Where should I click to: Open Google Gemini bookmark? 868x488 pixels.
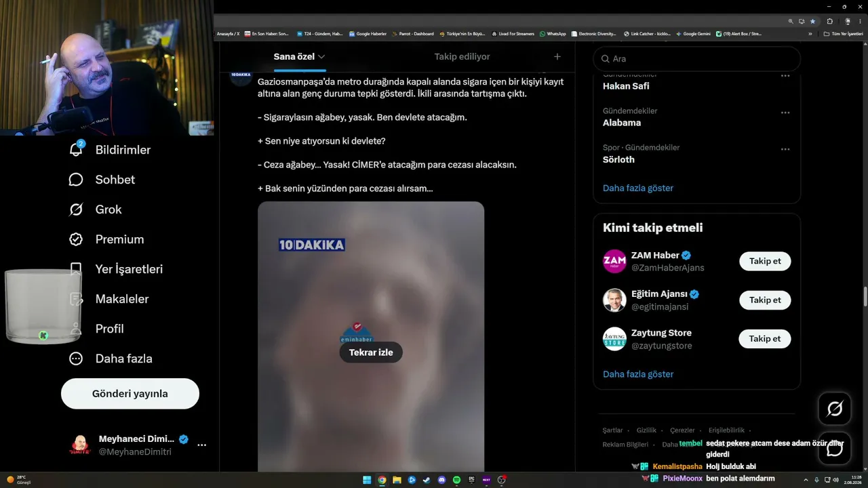point(694,34)
